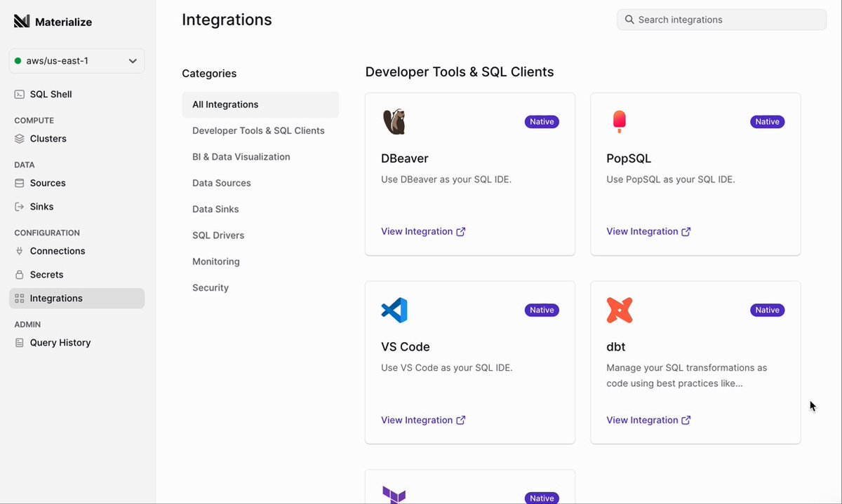Click the DBeaver beaver logo
The image size is (842, 504).
point(394,122)
